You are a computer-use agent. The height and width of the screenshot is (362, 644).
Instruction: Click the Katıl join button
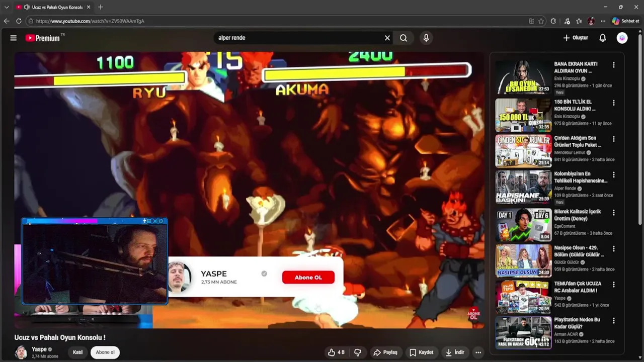(x=77, y=352)
